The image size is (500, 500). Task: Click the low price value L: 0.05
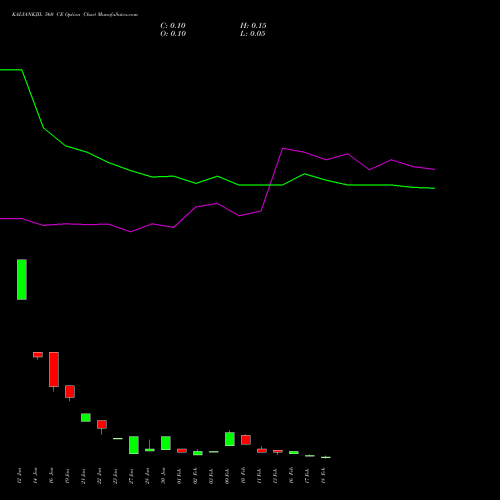click(253, 34)
